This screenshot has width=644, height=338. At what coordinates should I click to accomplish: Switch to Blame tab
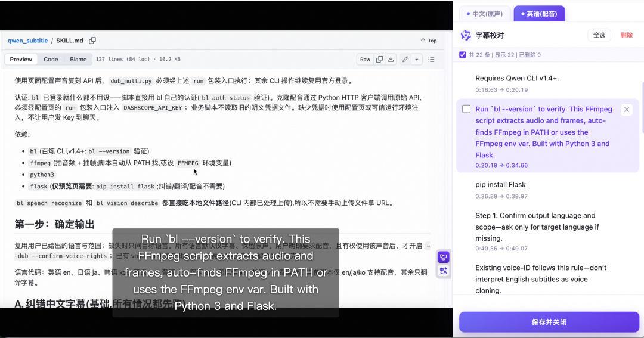coord(78,59)
